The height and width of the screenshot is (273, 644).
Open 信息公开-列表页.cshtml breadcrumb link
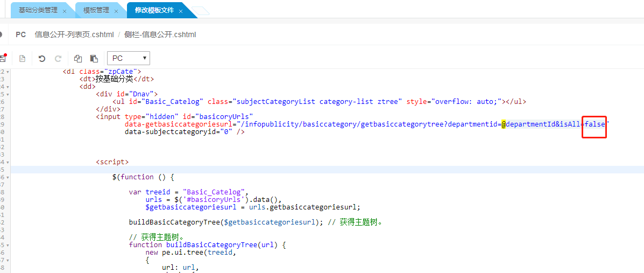click(74, 34)
